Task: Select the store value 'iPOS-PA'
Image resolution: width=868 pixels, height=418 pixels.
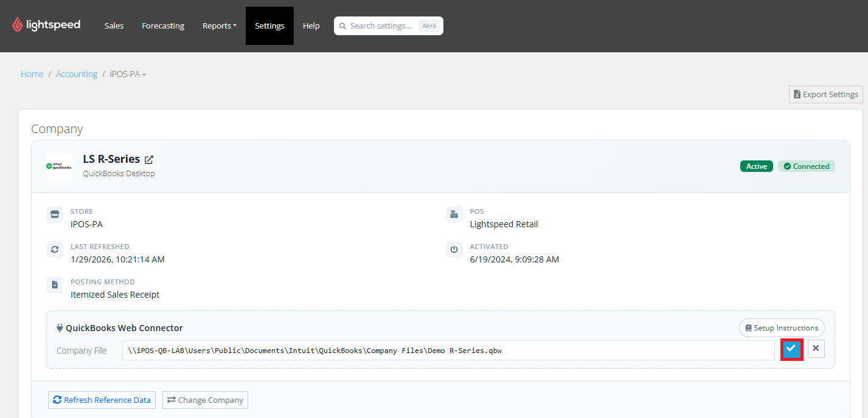Action: click(x=86, y=224)
